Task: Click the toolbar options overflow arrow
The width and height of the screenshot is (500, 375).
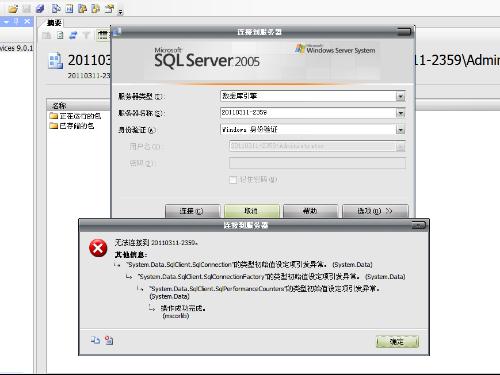Action: click(121, 12)
